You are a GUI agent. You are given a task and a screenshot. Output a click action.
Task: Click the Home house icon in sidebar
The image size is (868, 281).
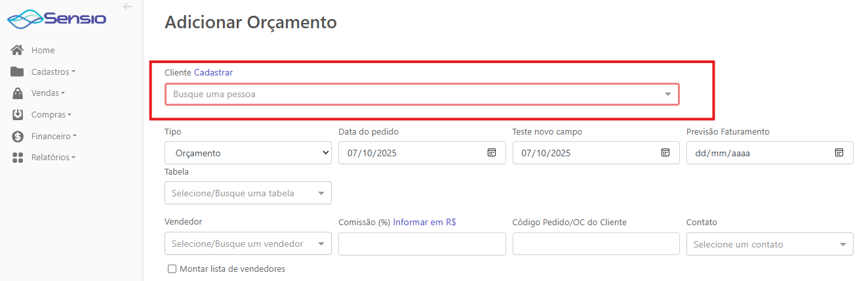18,50
